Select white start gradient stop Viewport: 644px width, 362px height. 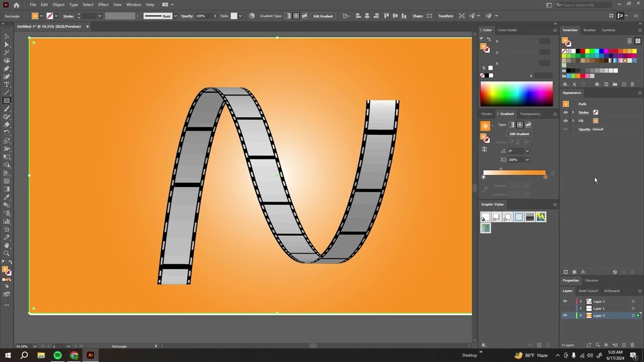[x=484, y=177]
